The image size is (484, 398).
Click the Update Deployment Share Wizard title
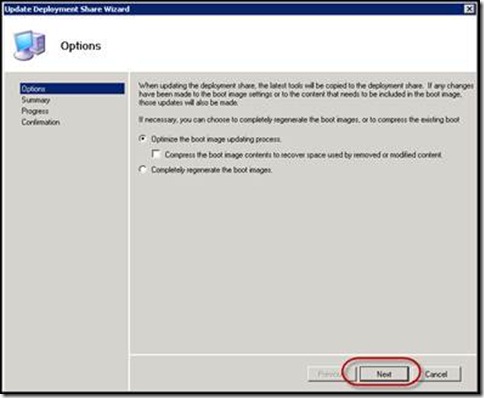67,9
